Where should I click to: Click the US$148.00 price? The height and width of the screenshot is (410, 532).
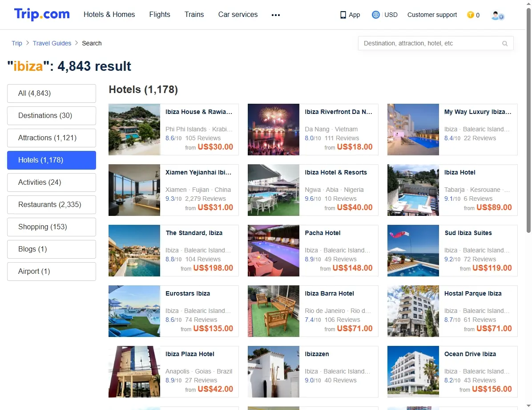pos(353,268)
